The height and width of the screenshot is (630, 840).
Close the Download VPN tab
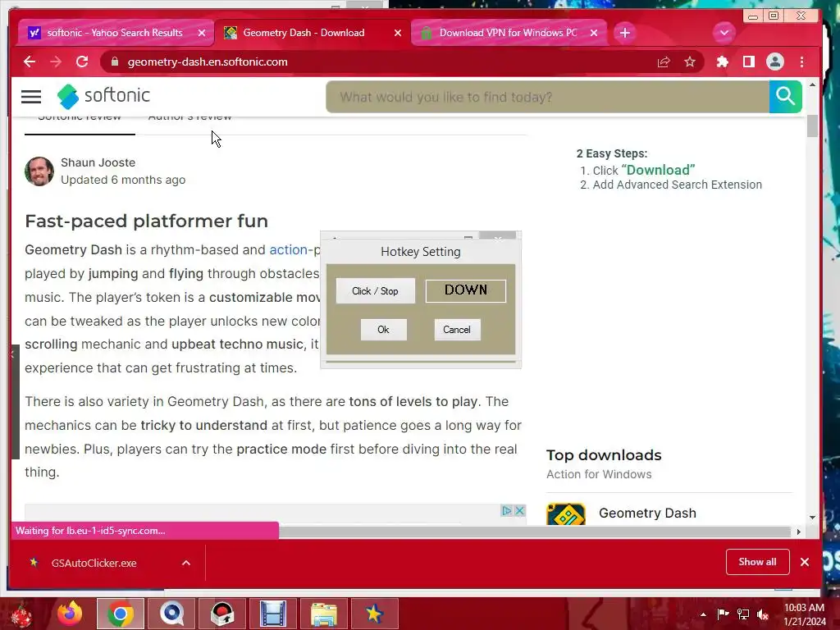pyautogui.click(x=594, y=33)
